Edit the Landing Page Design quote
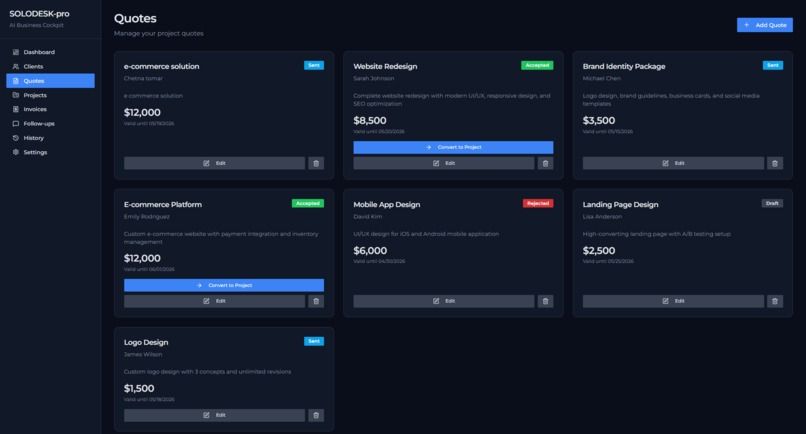Image resolution: width=806 pixels, height=434 pixels. [x=673, y=301]
